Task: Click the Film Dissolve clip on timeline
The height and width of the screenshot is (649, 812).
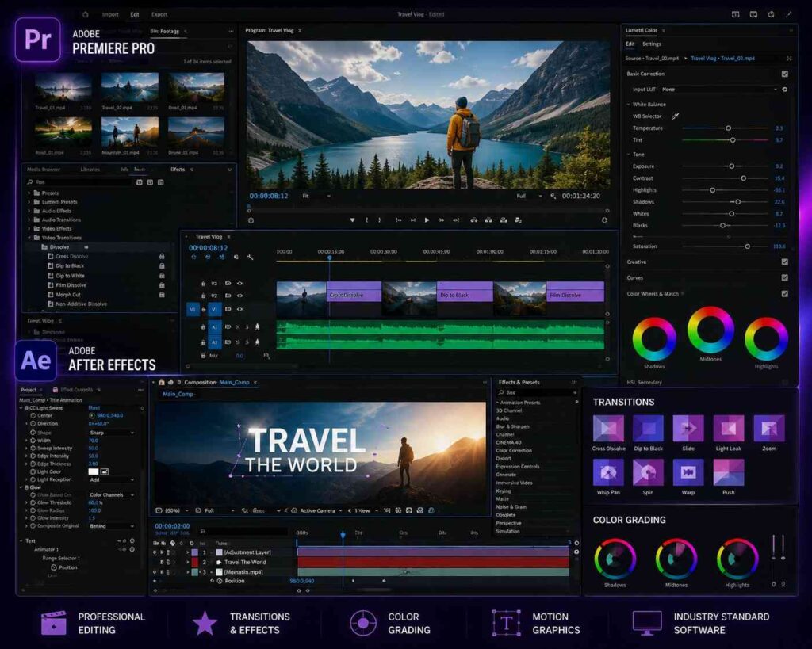Action: point(576,292)
